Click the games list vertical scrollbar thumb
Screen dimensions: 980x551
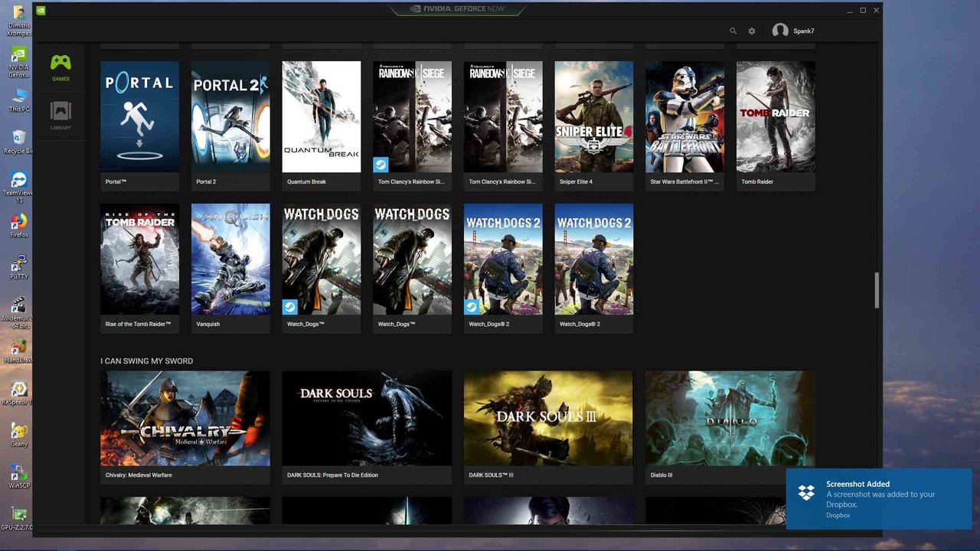click(x=877, y=290)
